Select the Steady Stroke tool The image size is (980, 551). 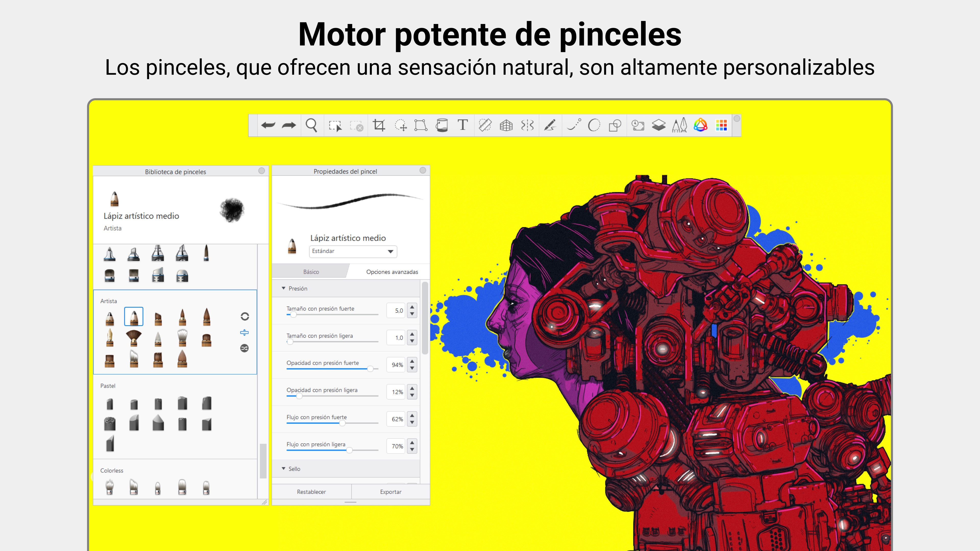550,125
